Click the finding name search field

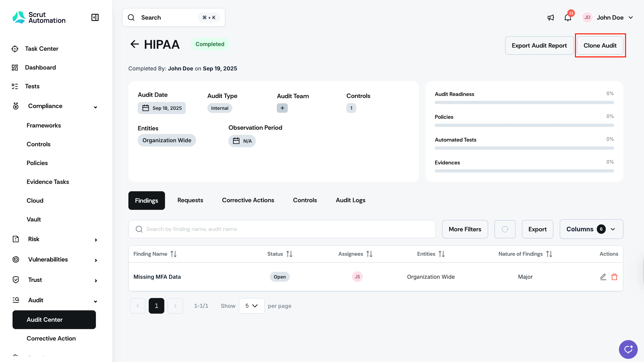282,229
